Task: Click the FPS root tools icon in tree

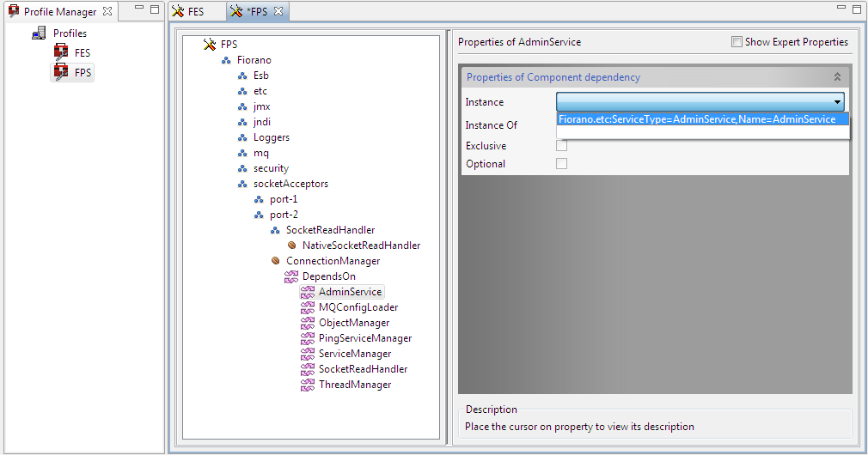Action: [209, 45]
